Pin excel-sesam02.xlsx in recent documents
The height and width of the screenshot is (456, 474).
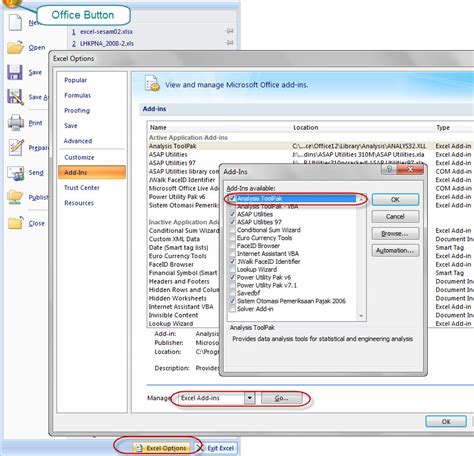click(230, 31)
